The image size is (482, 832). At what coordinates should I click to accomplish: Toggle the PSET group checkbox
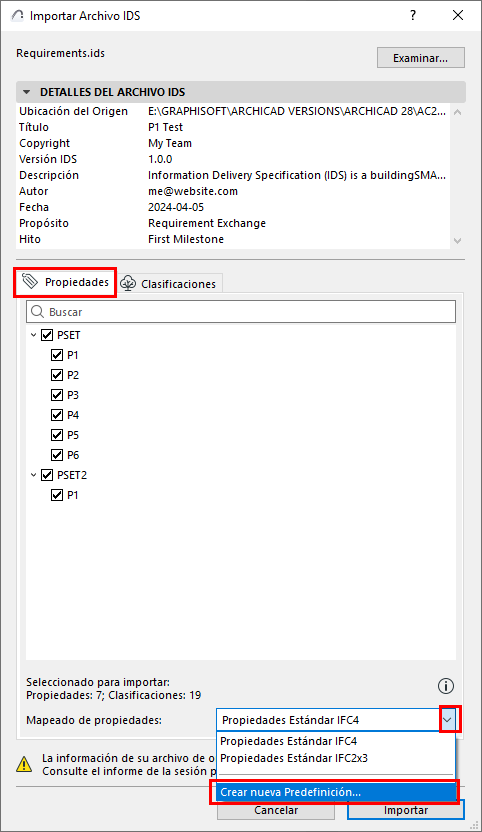[x=47, y=335]
